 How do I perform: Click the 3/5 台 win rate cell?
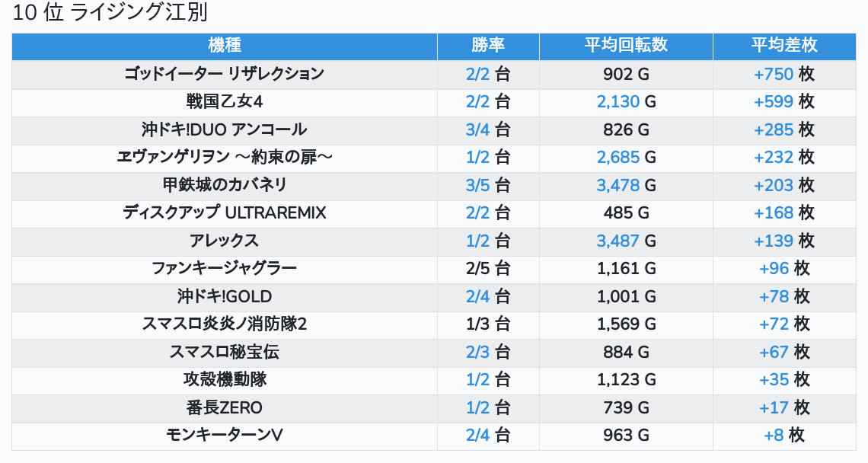[x=488, y=185]
